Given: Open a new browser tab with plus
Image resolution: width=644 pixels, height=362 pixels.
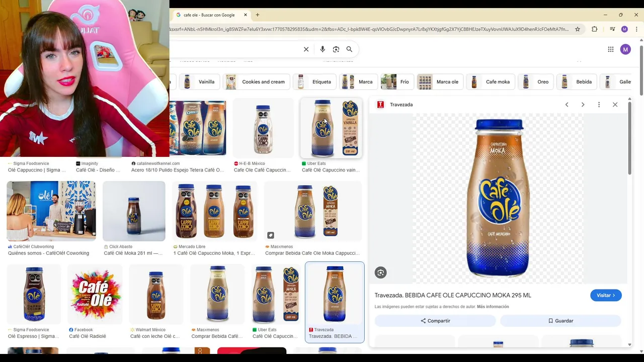Looking at the screenshot, I should (258, 15).
